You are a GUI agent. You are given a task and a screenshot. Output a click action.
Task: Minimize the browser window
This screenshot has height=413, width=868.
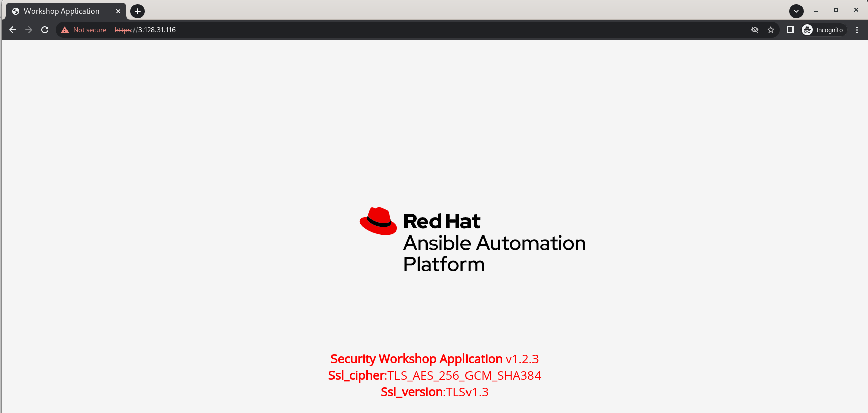click(x=816, y=10)
